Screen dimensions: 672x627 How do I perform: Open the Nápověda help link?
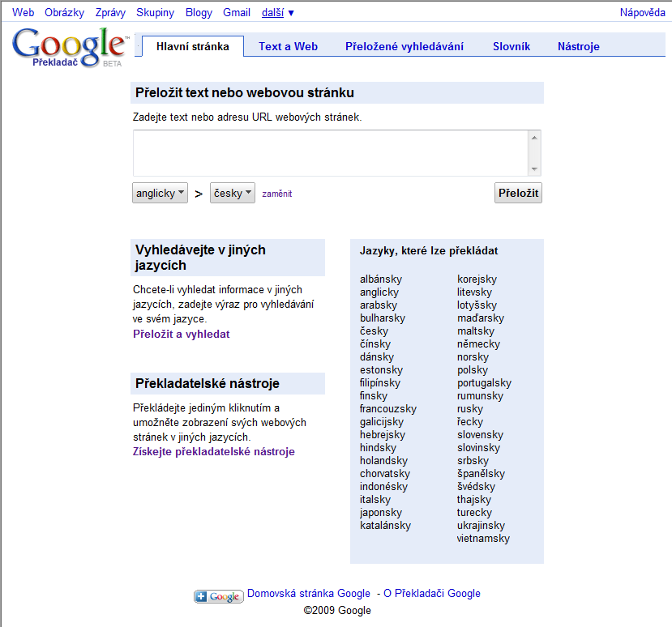(x=642, y=12)
